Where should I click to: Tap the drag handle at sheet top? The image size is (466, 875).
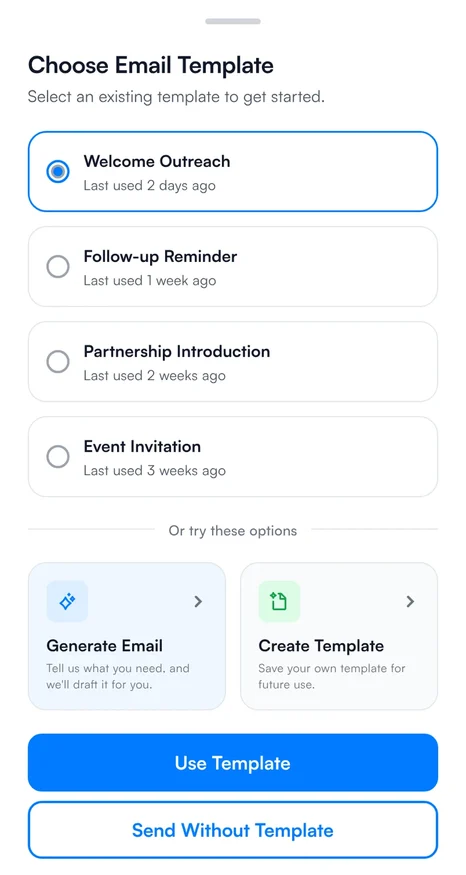pos(233,21)
